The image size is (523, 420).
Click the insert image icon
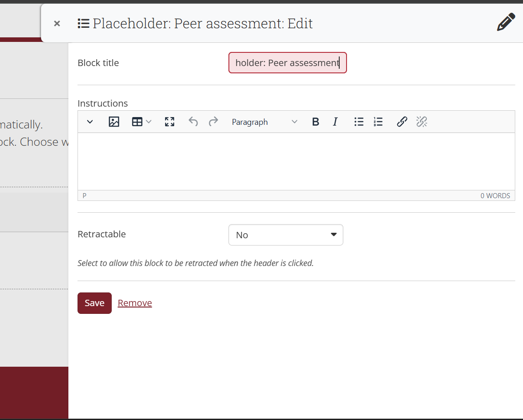[x=114, y=122]
